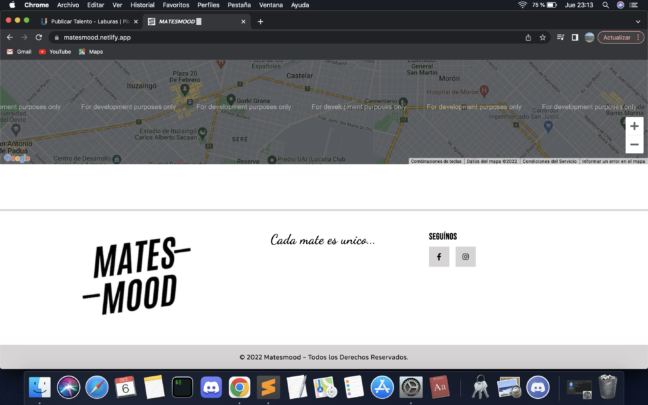Open the Gmail bookmark

[19, 51]
